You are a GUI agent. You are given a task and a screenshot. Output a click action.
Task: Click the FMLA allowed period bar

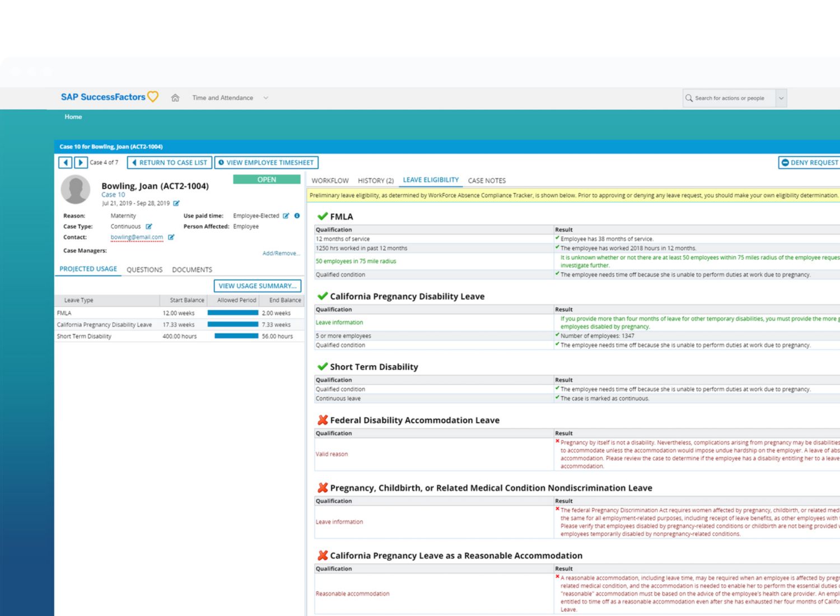click(233, 313)
